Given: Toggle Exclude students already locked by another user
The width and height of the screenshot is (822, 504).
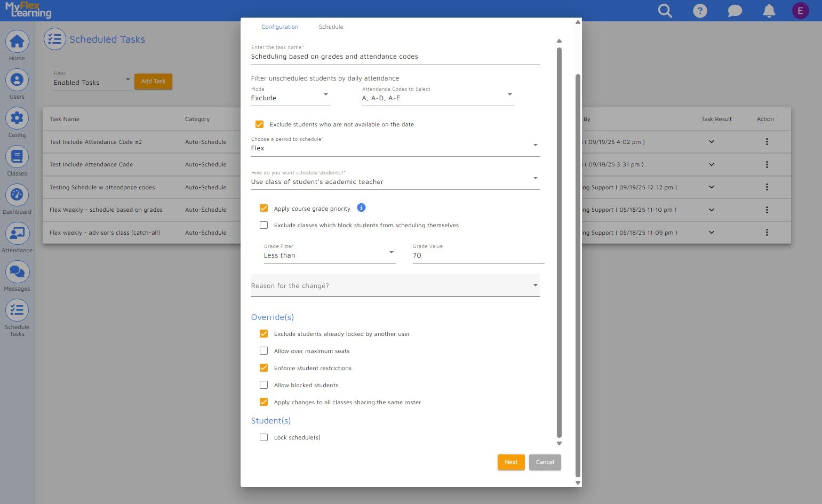Looking at the screenshot, I should [x=264, y=334].
